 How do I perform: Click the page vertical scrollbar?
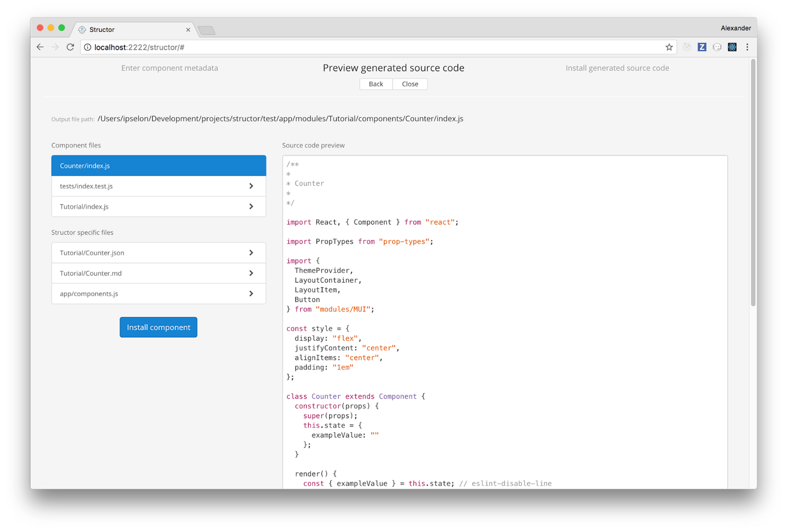pyautogui.click(x=753, y=183)
